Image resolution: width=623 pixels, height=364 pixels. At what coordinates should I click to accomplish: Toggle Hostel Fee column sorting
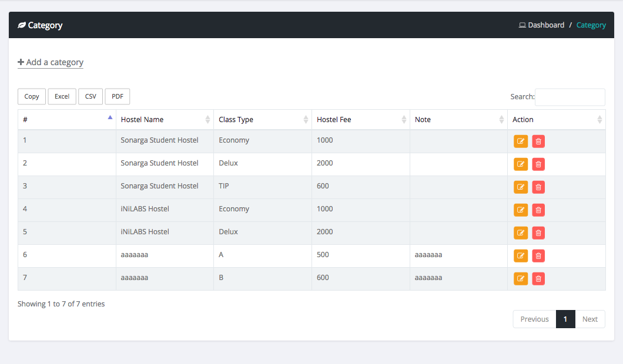pos(404,119)
